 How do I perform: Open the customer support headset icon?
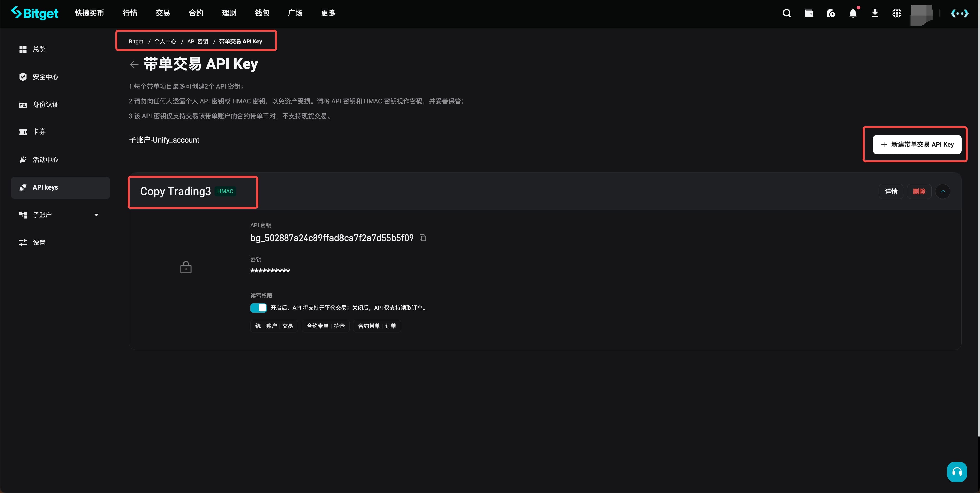coord(957,471)
